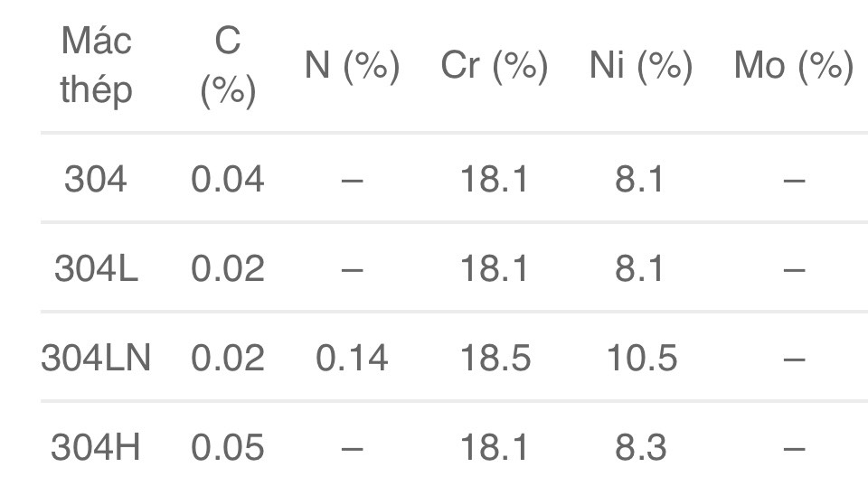Screen dimensions: 868x486
Task: Click the 8.3 nickel value for 304H
Action: coord(641,448)
